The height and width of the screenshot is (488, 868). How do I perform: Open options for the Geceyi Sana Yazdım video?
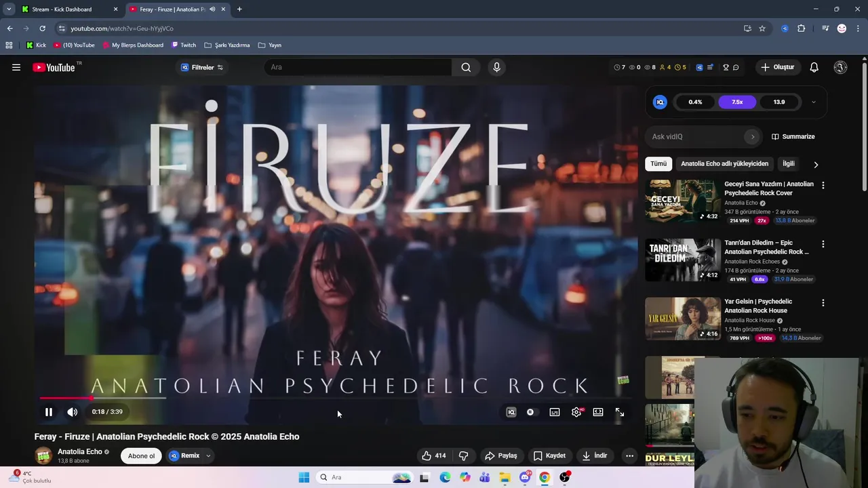click(823, 185)
